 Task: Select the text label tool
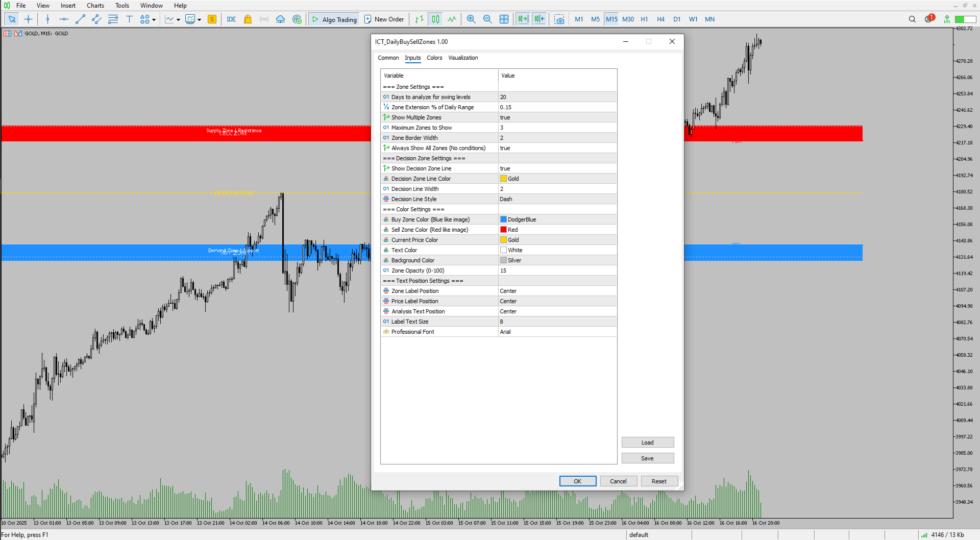(x=129, y=19)
